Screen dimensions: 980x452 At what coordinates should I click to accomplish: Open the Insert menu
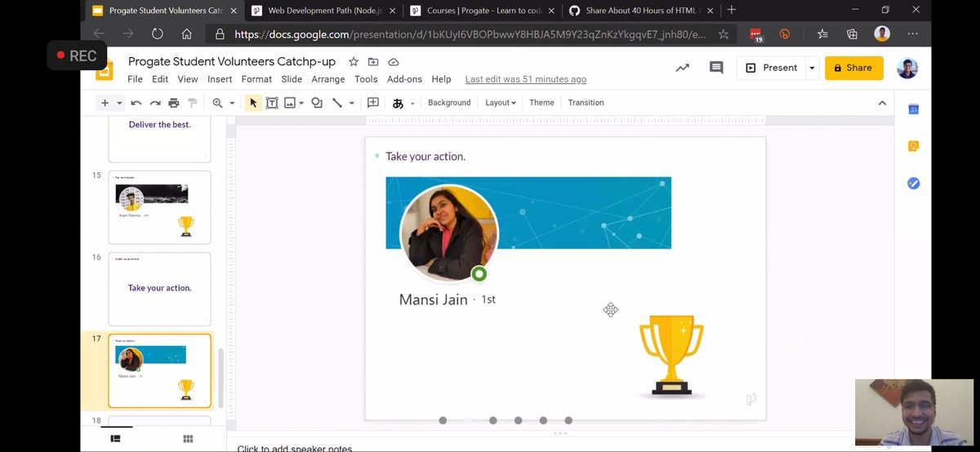point(220,79)
